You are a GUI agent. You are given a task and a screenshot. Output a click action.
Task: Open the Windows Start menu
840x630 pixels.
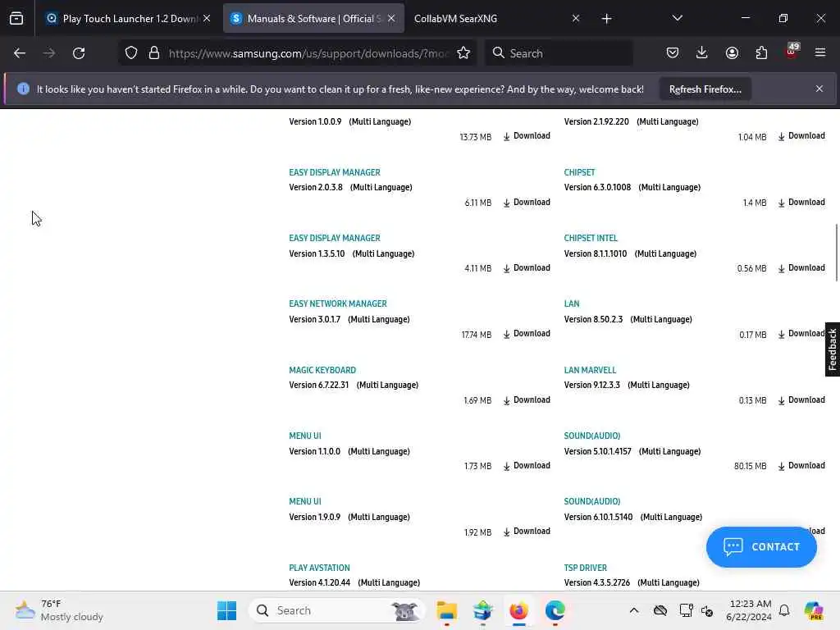[x=226, y=610]
